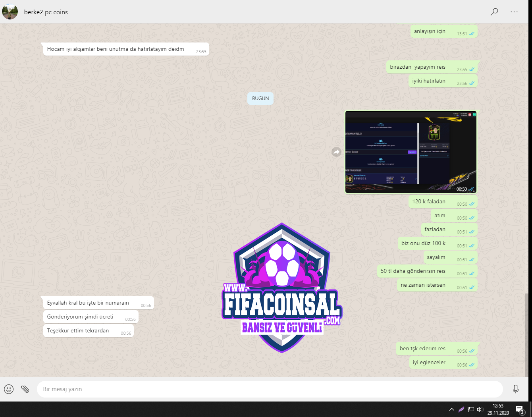Select message 'ben tşk ederım res'
The height and width of the screenshot is (417, 532).
437,349
